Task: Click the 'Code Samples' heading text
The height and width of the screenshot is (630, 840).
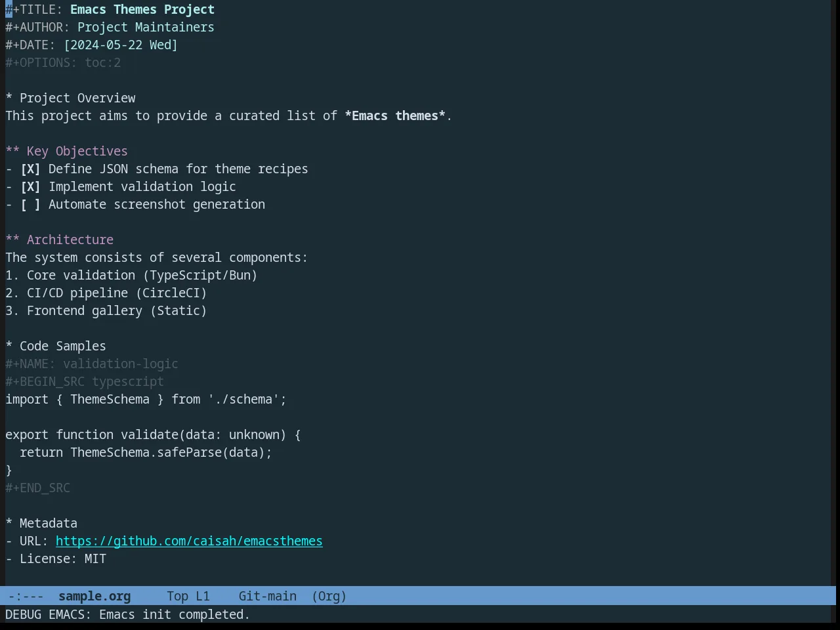Action: pyautogui.click(x=63, y=346)
